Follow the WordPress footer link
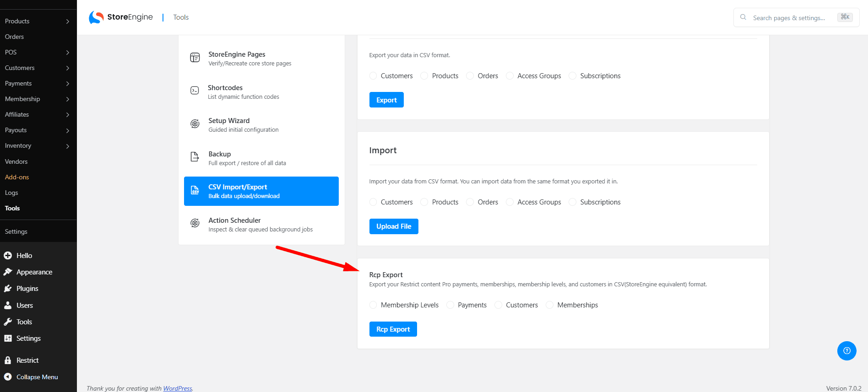 [x=178, y=388]
